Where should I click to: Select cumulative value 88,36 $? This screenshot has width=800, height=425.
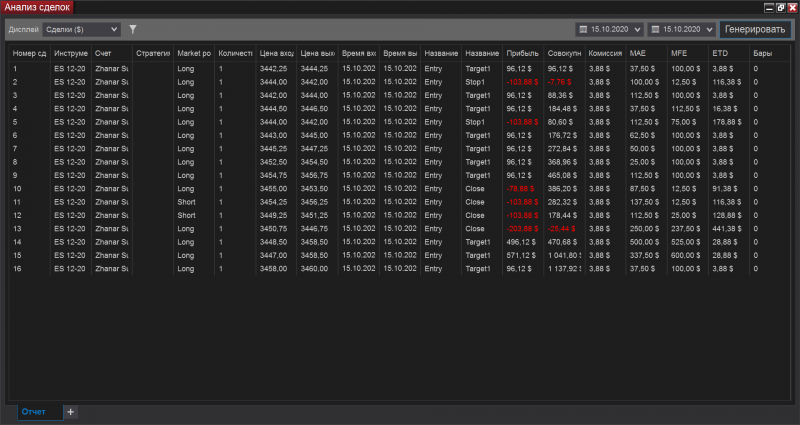tap(560, 95)
